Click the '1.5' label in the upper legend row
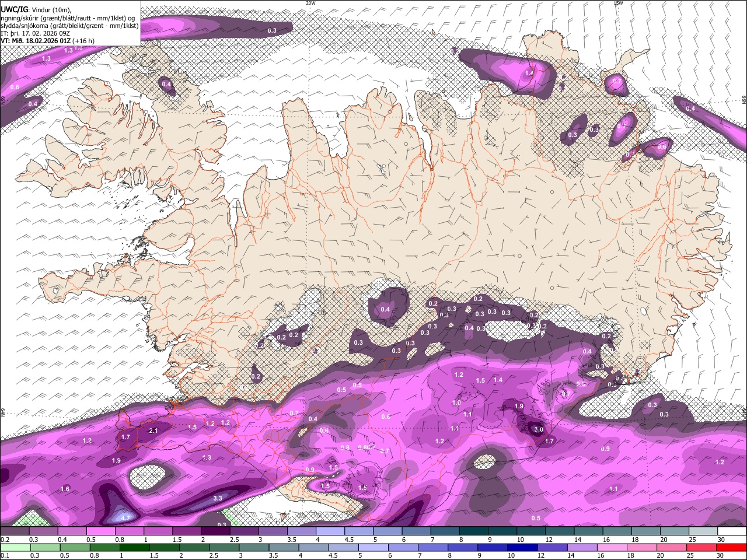747x560 pixels. pyautogui.click(x=177, y=540)
